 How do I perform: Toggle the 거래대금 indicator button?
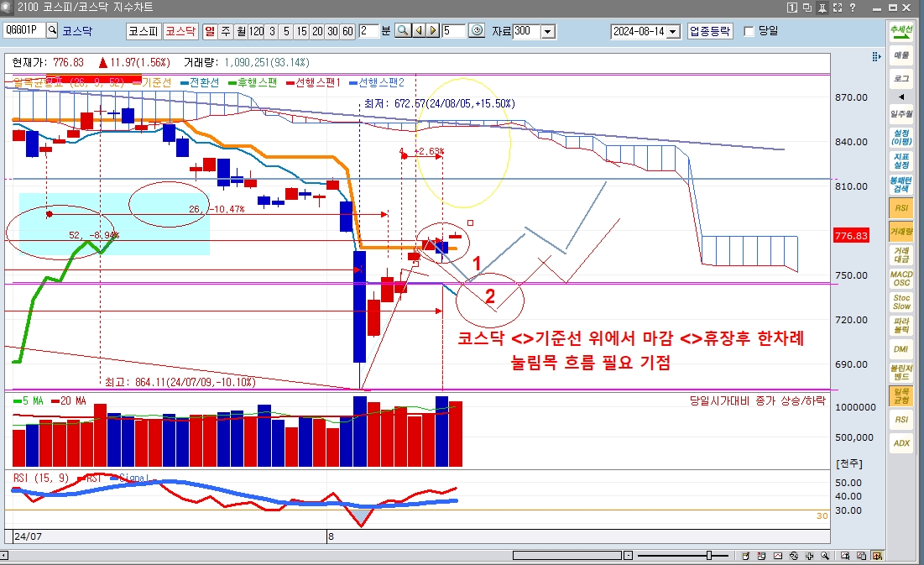pyautogui.click(x=901, y=254)
